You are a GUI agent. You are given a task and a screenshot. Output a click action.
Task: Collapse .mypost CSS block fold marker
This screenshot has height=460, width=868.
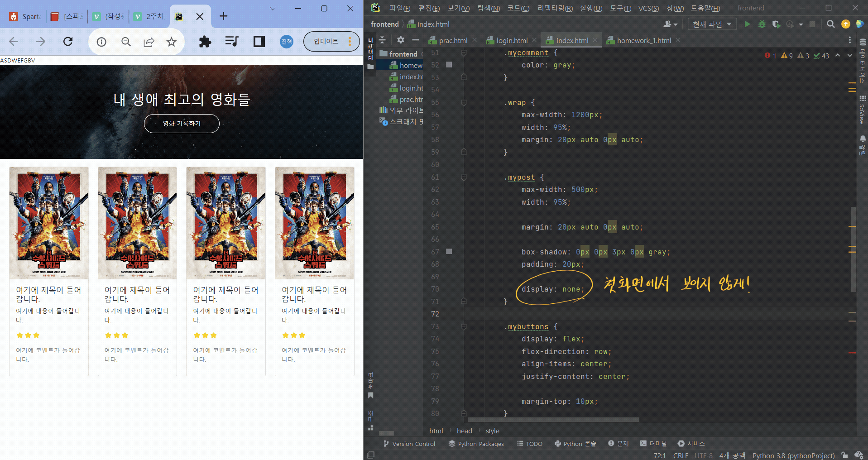tap(464, 177)
